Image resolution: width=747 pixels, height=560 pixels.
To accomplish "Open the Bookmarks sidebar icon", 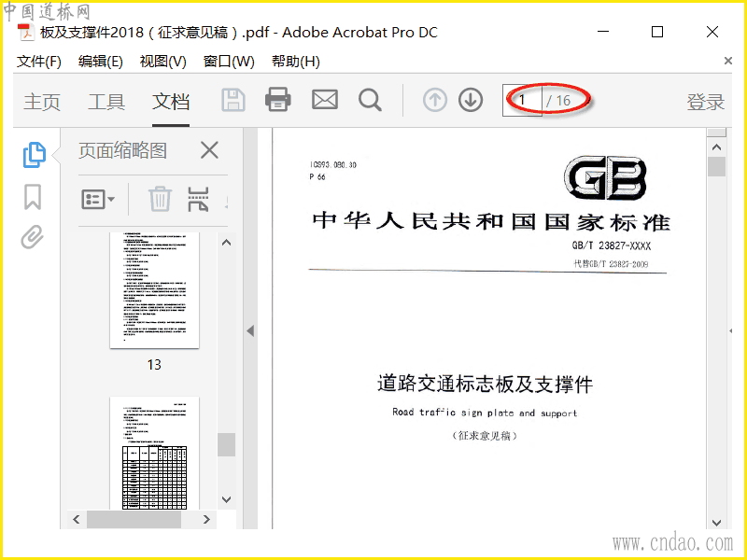I will coord(33,197).
